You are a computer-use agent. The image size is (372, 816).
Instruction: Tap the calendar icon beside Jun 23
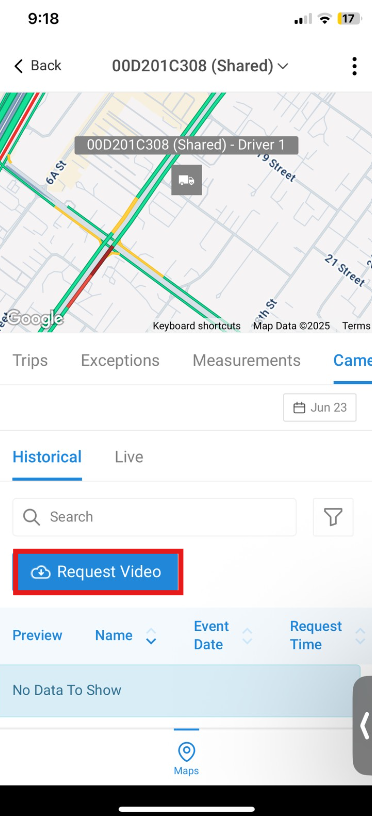(x=299, y=407)
